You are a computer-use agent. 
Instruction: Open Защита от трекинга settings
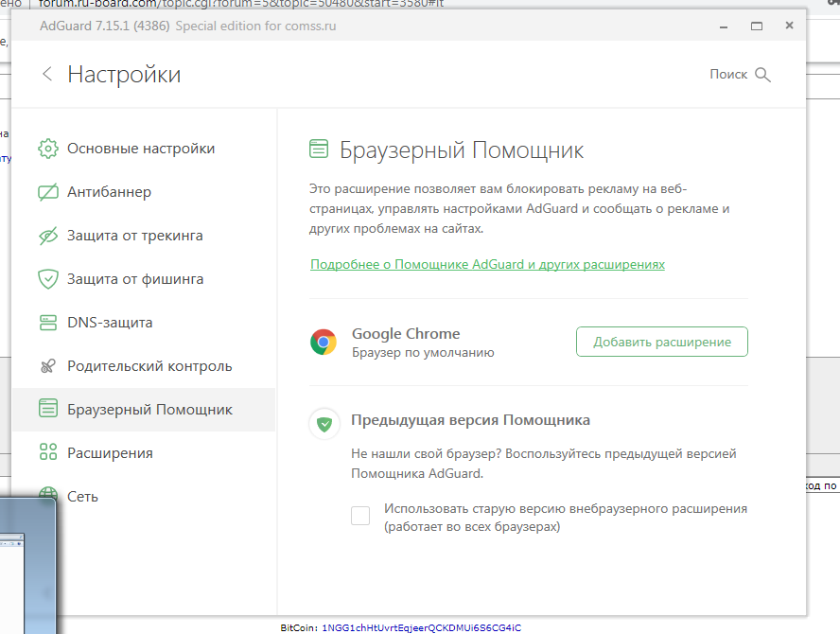point(135,236)
